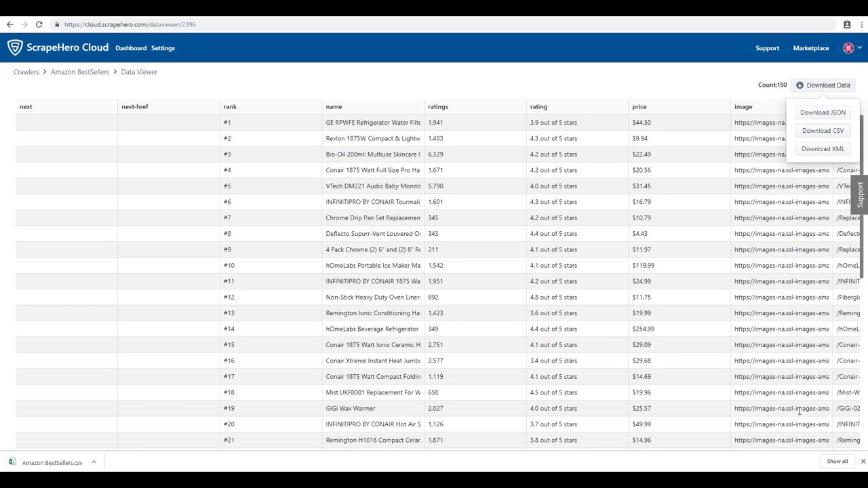The width and height of the screenshot is (868, 488).
Task: Open the Amazon BestSellers.csv download chevron
Action: tap(94, 462)
